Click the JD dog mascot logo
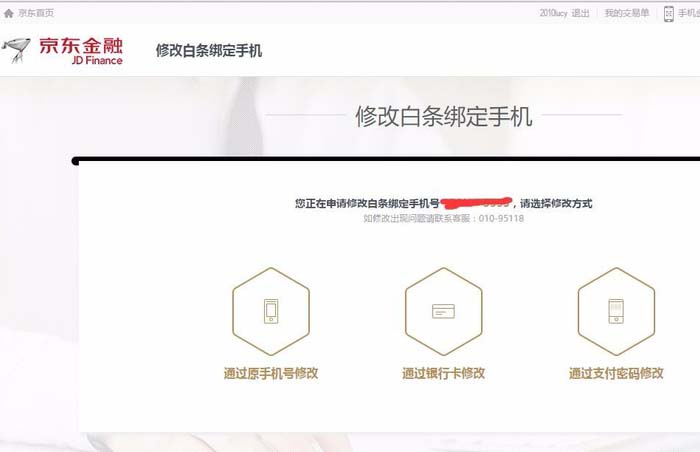700x452 pixels. tap(17, 50)
